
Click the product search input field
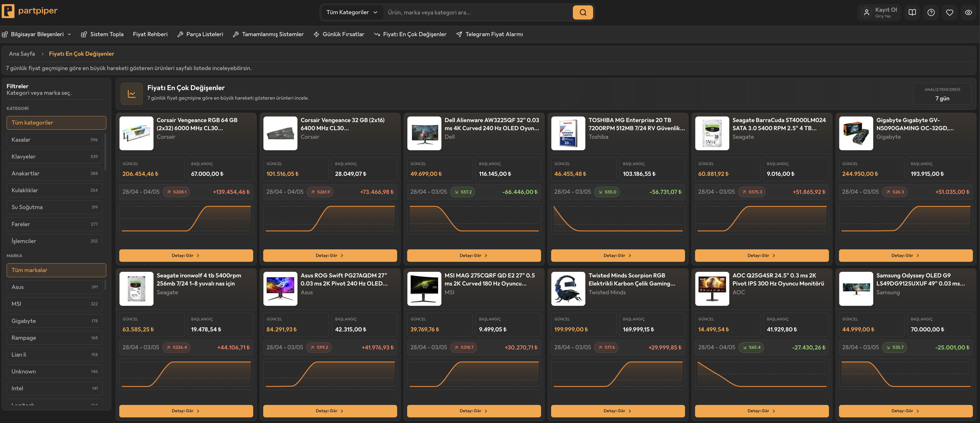[x=478, y=12]
